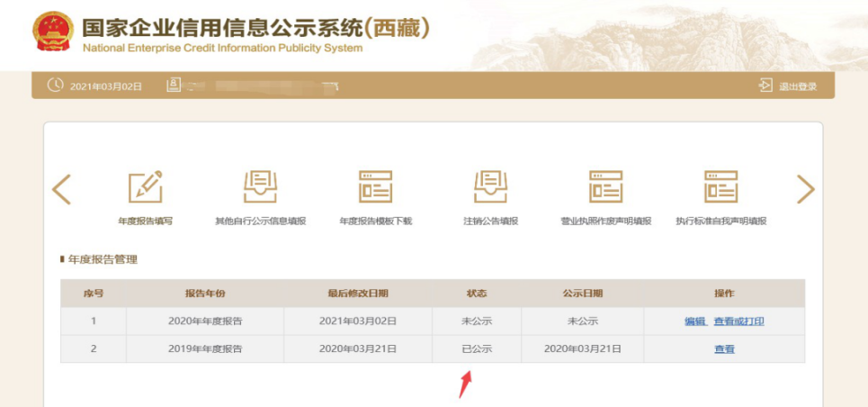Viewport: 868px width, 407px height.
Task: Go to next items with right chevron
Action: (805, 189)
